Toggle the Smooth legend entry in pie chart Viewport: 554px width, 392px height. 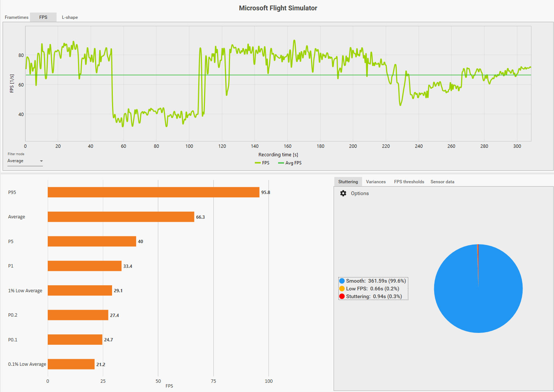click(373, 281)
